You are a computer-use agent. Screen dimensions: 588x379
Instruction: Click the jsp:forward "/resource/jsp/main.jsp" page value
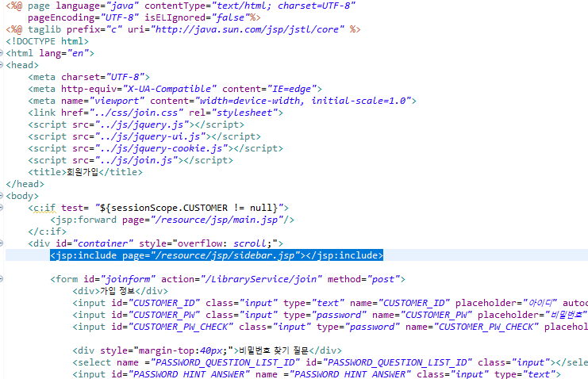217,220
